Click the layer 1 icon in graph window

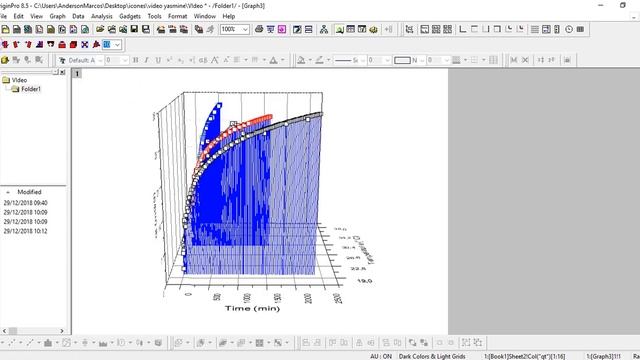point(77,73)
